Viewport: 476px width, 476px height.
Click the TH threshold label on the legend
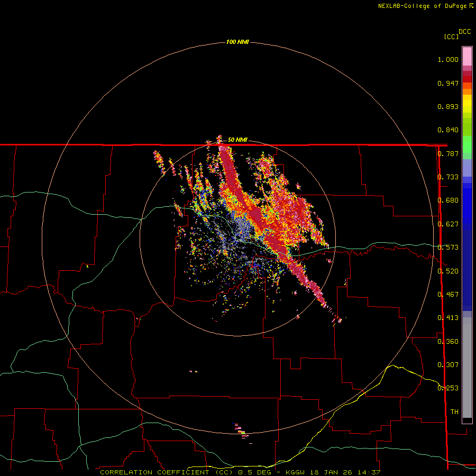point(454,412)
